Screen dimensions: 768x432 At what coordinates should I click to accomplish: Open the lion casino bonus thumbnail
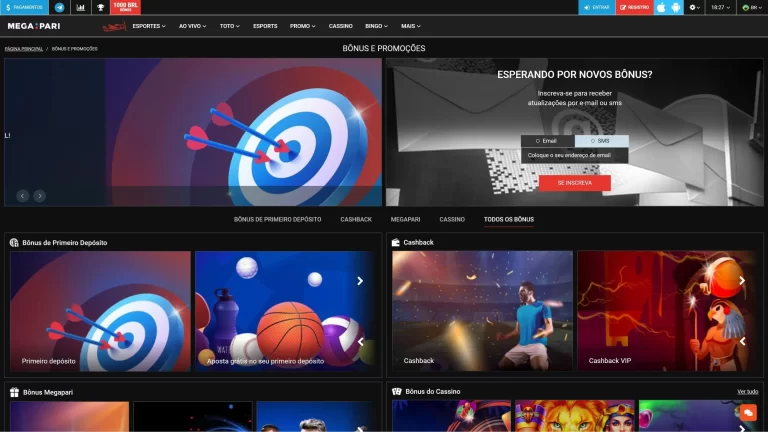pyautogui.click(x=575, y=416)
